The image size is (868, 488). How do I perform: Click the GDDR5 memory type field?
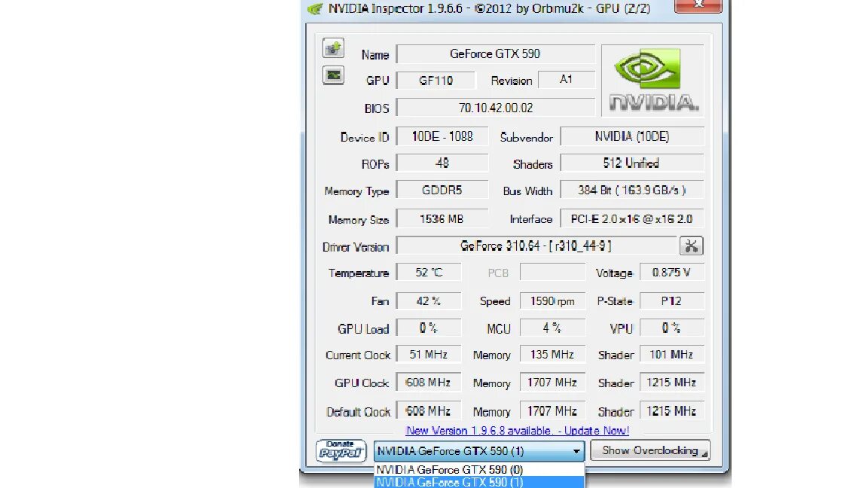(442, 190)
